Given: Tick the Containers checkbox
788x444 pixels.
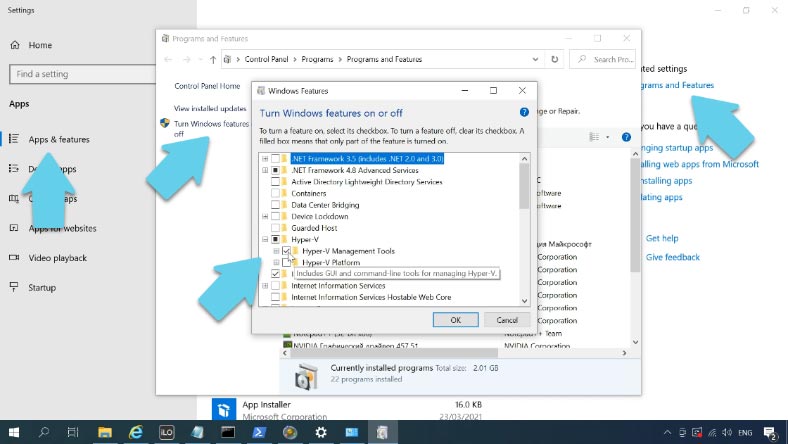Looking at the screenshot, I should 275,193.
